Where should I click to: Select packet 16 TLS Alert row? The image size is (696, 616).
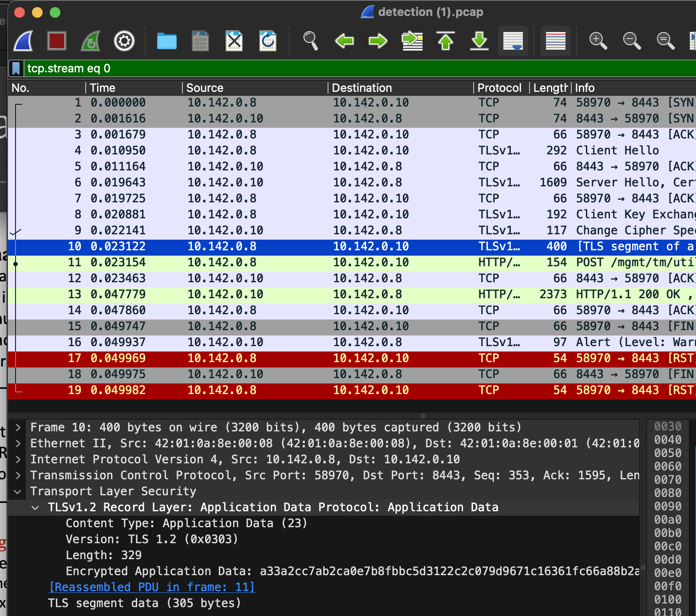[352, 342]
